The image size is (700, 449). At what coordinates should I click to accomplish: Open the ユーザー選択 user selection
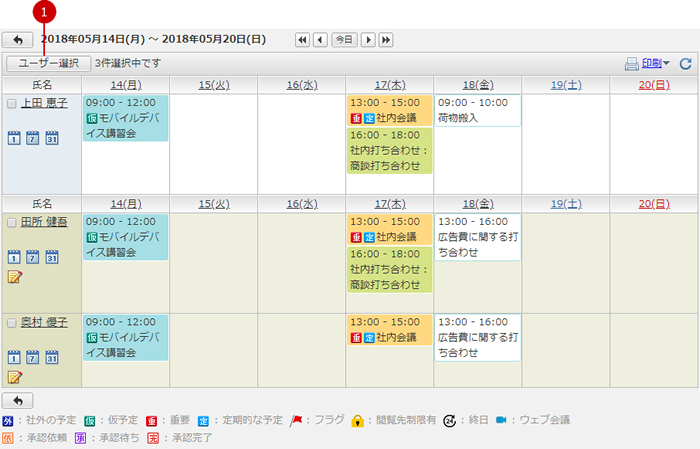click(x=49, y=63)
